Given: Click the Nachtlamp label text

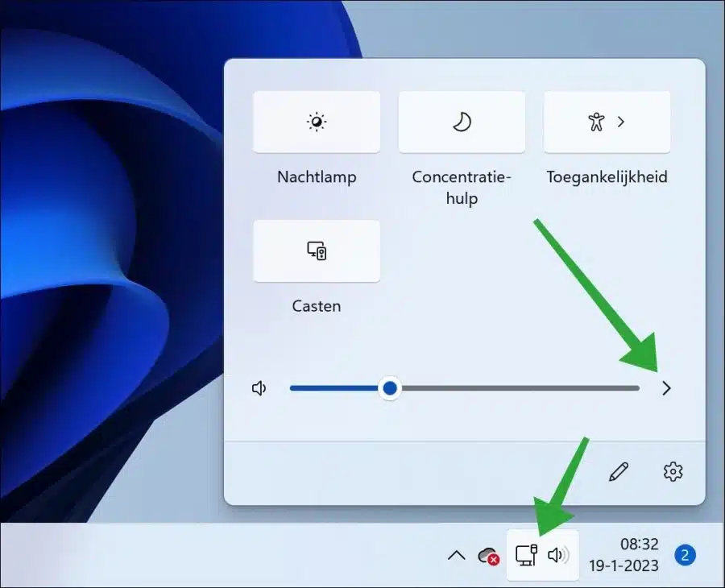Looking at the screenshot, I should [317, 177].
